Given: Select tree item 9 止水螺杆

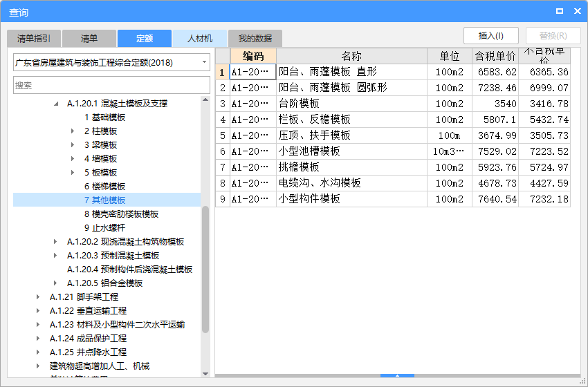Looking at the screenshot, I should [x=104, y=228].
